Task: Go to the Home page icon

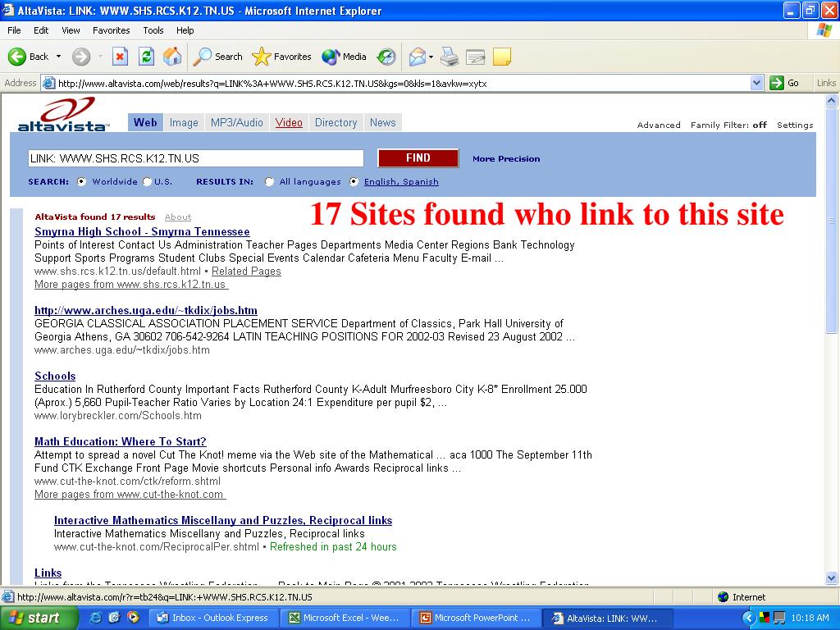Action: [x=172, y=57]
